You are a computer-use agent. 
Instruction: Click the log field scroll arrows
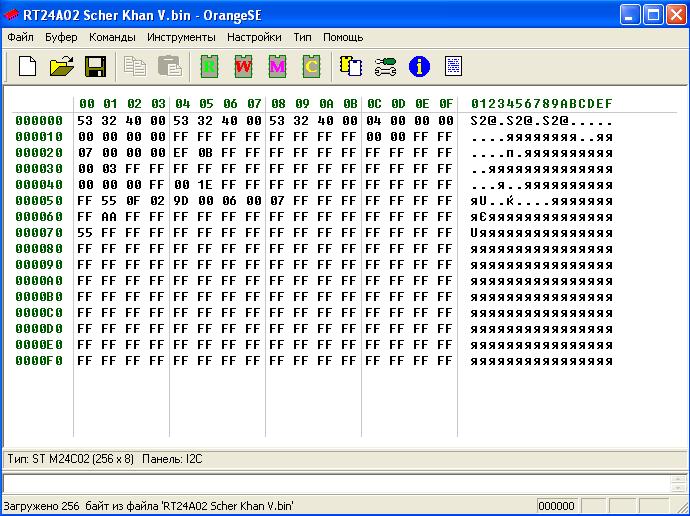coord(678,483)
